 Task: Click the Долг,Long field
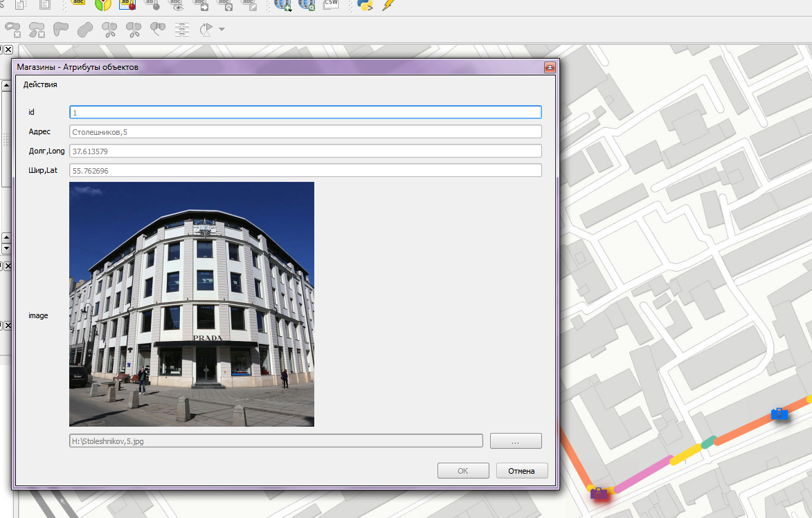click(x=305, y=151)
